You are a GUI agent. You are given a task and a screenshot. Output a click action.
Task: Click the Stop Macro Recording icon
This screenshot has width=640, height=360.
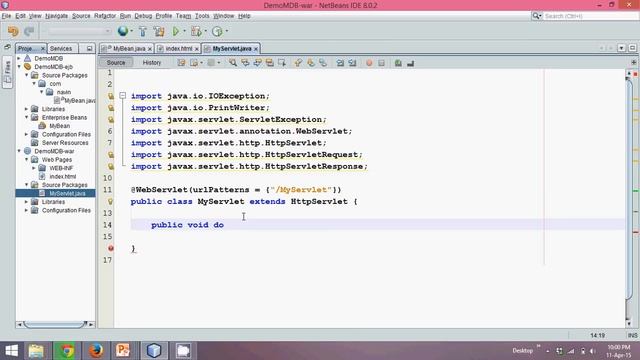(381, 63)
